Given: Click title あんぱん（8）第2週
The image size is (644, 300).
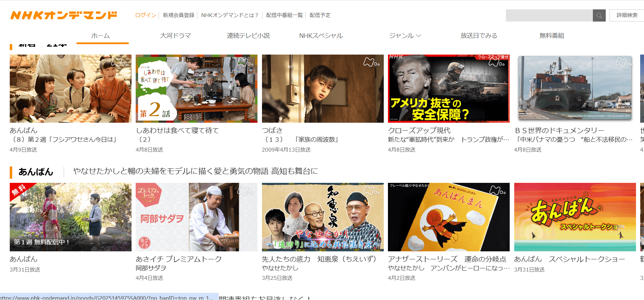Looking at the screenshot, I should pos(64,135).
